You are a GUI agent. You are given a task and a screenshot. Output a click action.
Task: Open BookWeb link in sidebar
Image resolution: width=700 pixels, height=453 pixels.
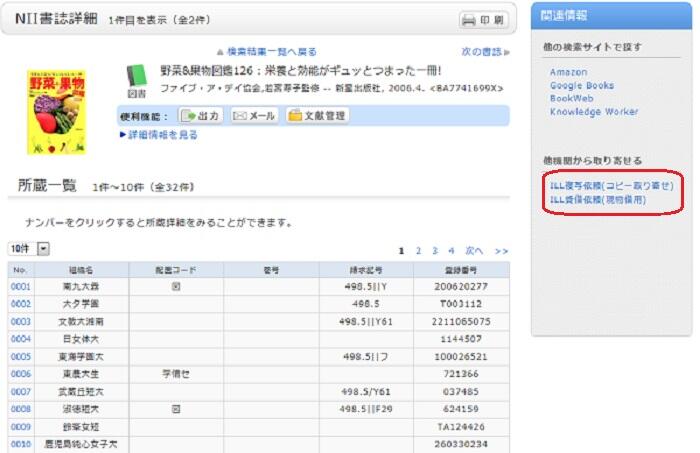[x=571, y=99]
